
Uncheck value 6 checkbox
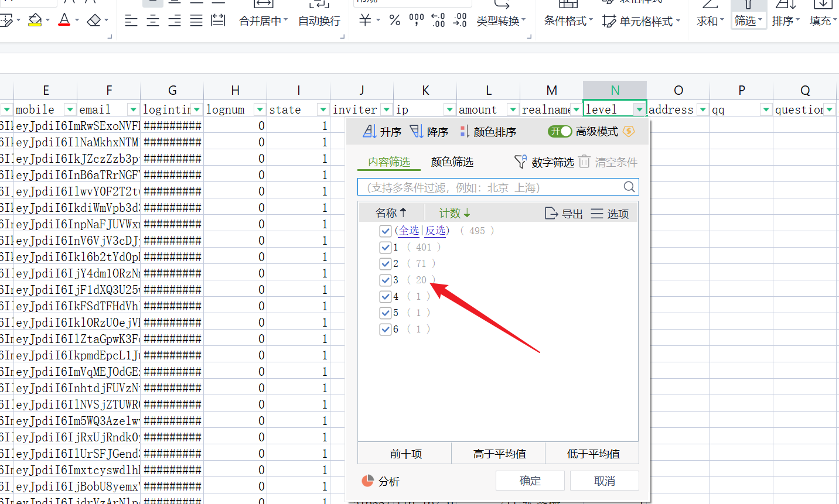385,329
